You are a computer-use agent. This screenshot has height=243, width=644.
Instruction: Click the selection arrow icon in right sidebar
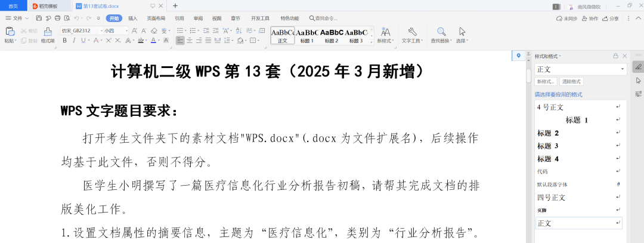point(638,80)
